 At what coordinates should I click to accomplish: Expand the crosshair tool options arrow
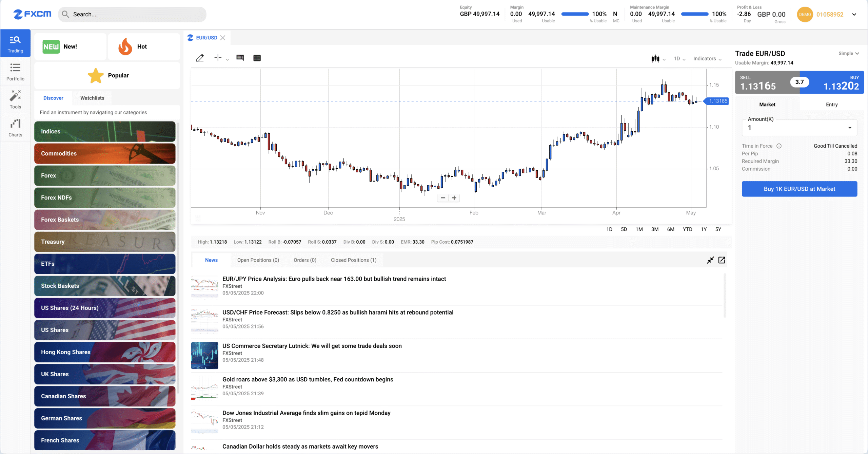(x=227, y=59)
